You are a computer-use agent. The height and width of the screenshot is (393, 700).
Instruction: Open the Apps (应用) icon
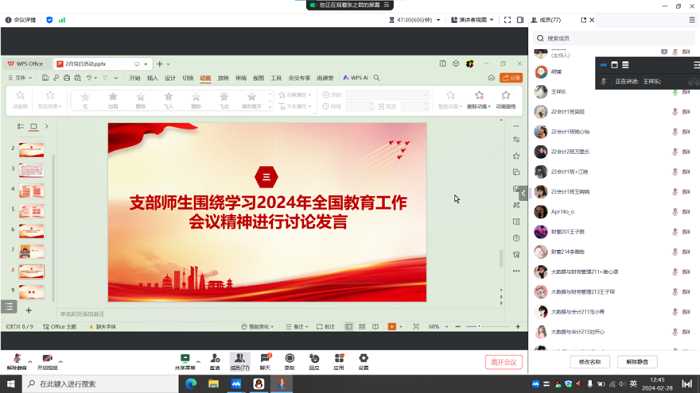click(339, 361)
